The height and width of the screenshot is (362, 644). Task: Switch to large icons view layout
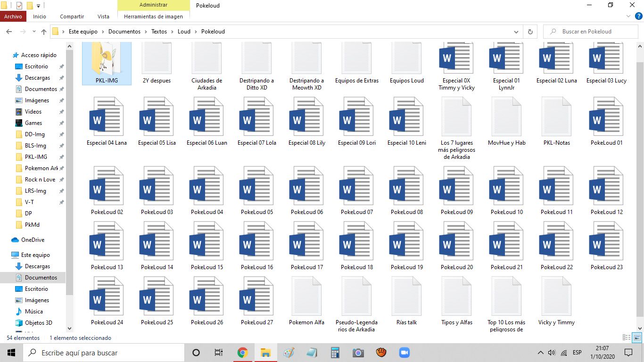point(637,337)
